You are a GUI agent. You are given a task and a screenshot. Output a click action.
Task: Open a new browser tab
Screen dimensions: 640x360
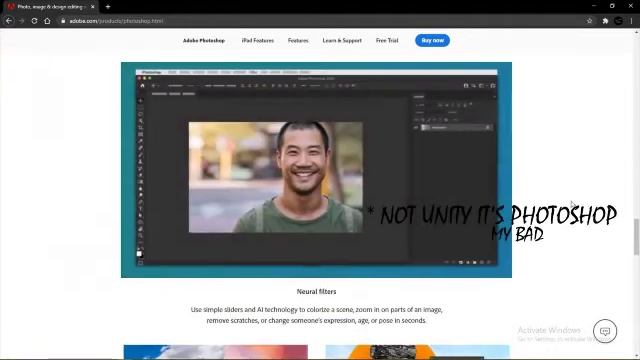click(108, 7)
